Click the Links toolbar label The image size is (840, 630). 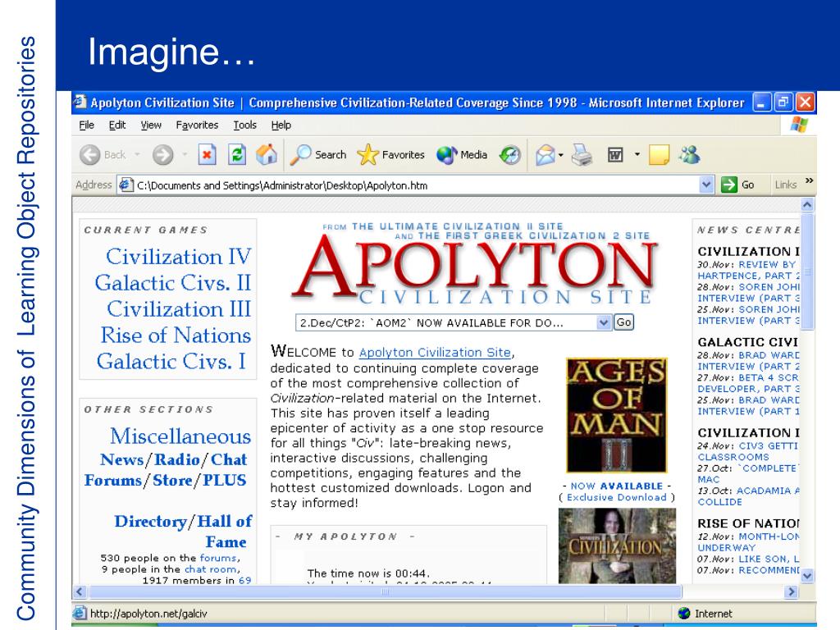pyautogui.click(x=785, y=185)
